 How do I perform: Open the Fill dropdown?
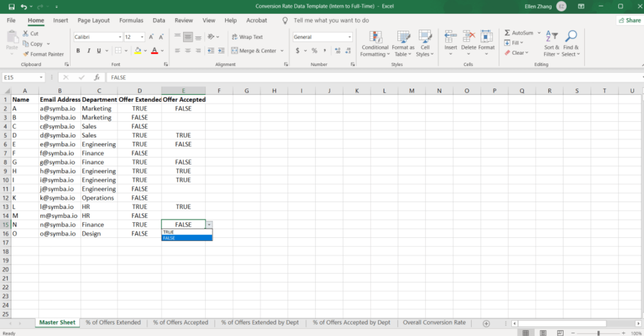(514, 43)
